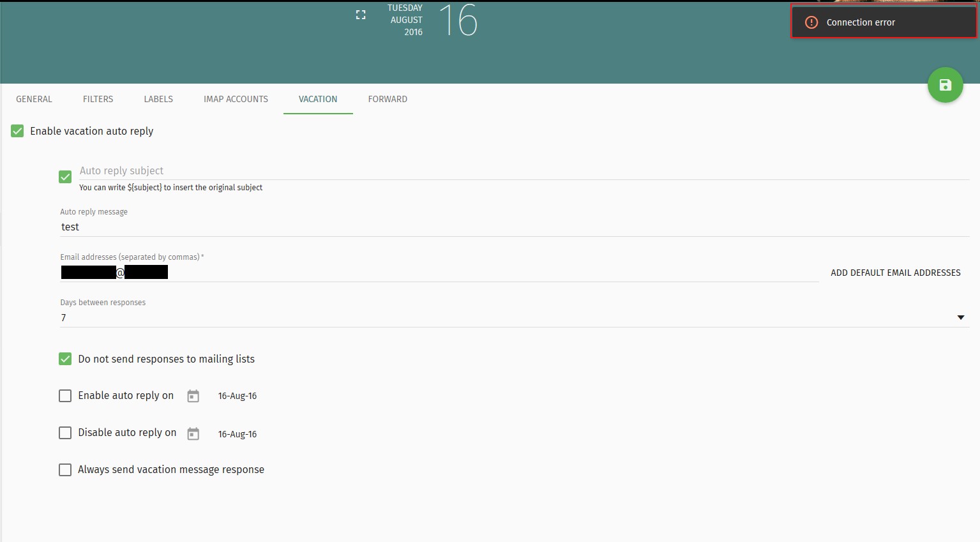980x542 pixels.
Task: Click the Auto reply message text field
Action: (511, 227)
